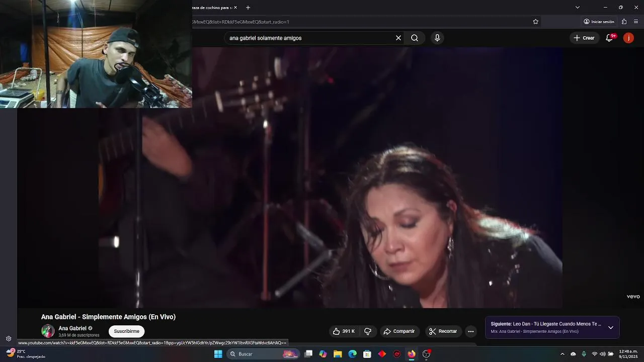Open the battery status tray icon
The height and width of the screenshot is (362, 644).
click(611, 354)
